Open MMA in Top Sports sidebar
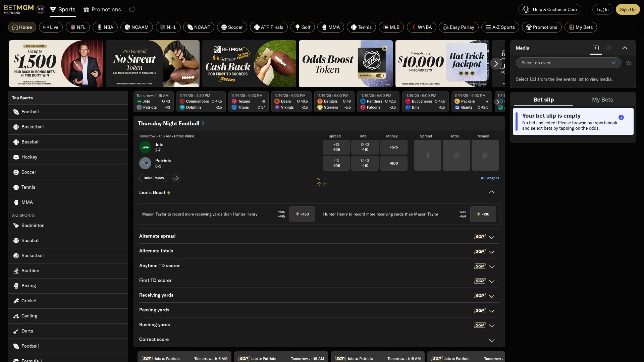The width and height of the screenshot is (644, 362). [68, 202]
